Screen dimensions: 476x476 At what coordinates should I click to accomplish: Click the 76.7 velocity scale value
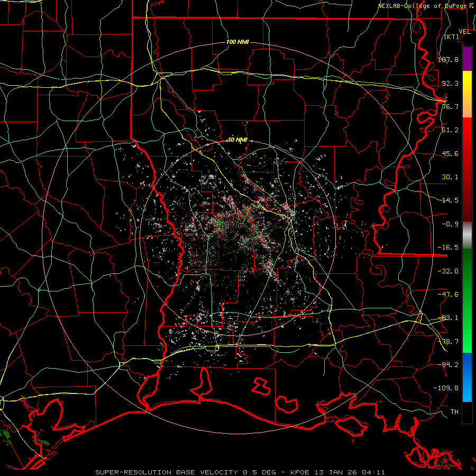pyautogui.click(x=450, y=106)
